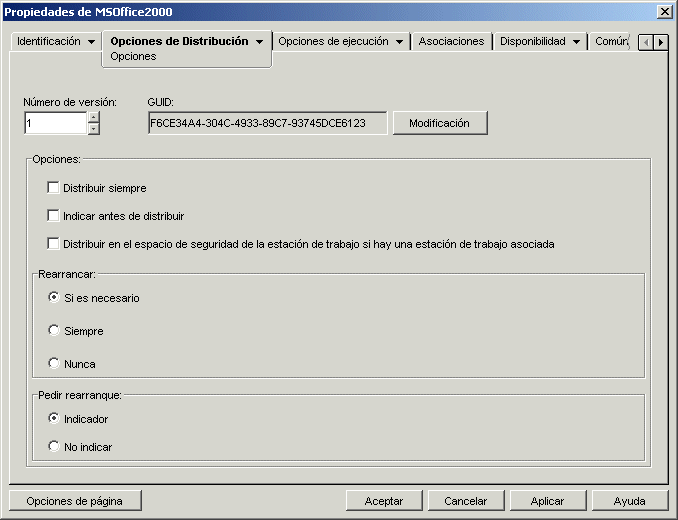Select the Indicador radio button
This screenshot has height=520, width=678.
click(54, 418)
